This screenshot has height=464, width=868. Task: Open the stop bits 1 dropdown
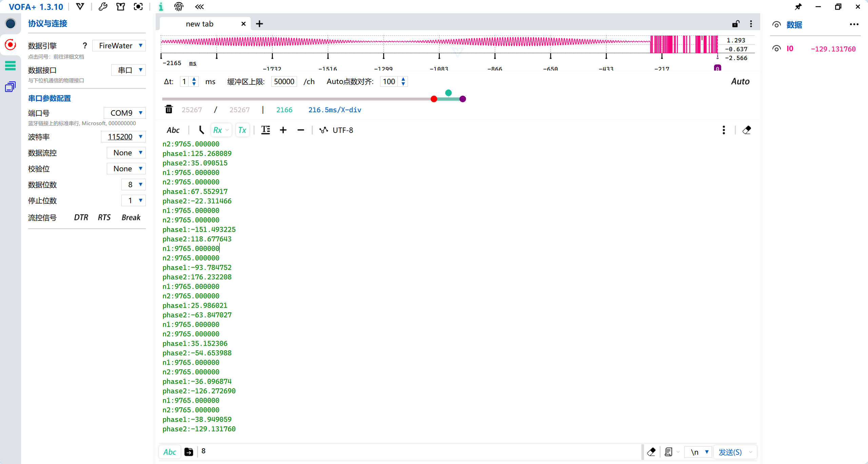tap(134, 200)
